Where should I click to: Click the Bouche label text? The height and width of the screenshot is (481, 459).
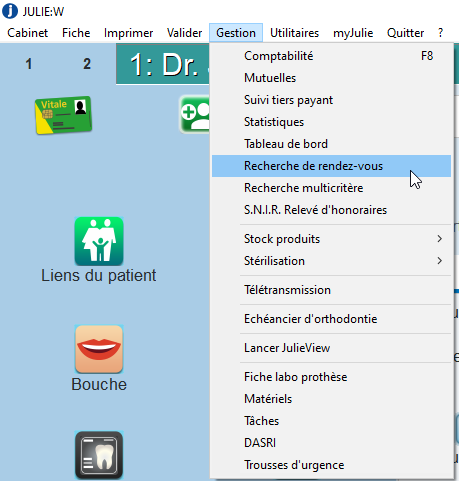tap(99, 384)
